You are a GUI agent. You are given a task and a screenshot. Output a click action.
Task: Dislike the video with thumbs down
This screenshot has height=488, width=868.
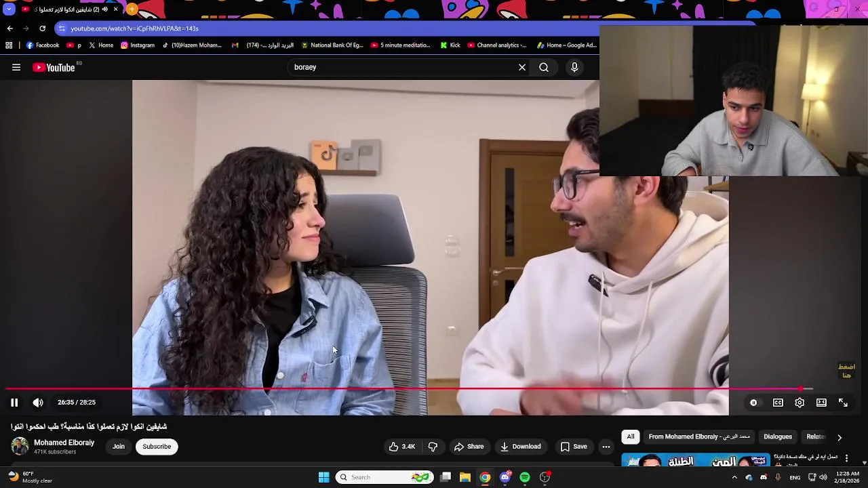433,447
